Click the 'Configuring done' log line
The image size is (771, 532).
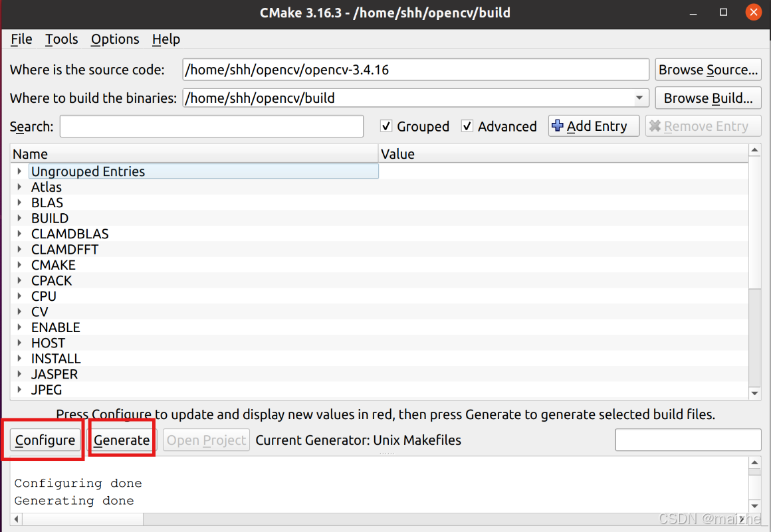[x=78, y=484]
